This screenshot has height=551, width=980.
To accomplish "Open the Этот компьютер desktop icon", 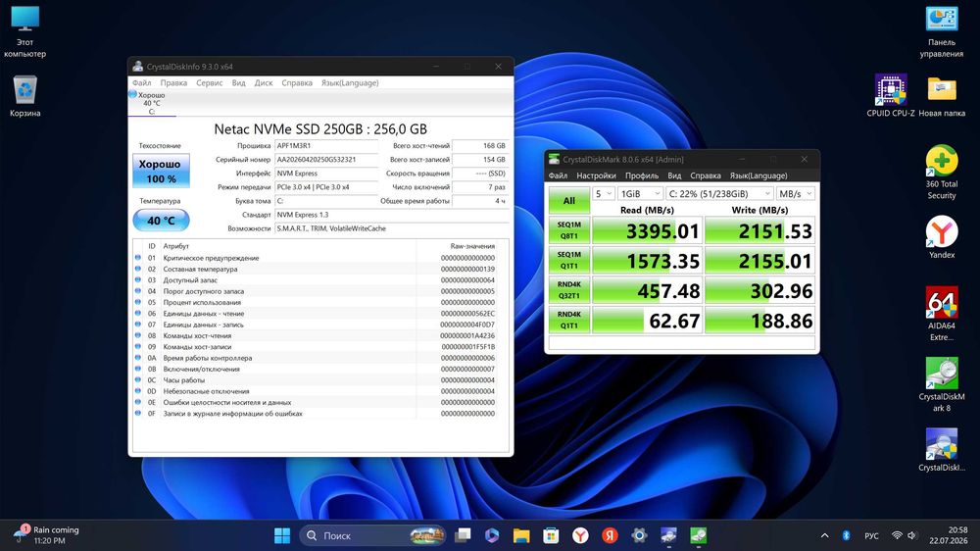I will (25, 31).
